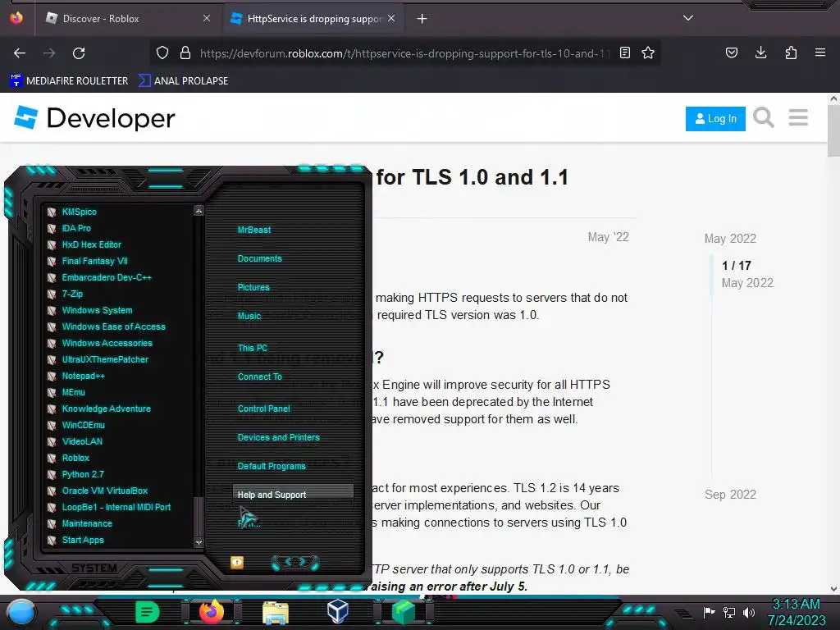Open VideoLAN folder entry
Image resolution: width=840 pixels, height=630 pixels.
click(x=82, y=441)
